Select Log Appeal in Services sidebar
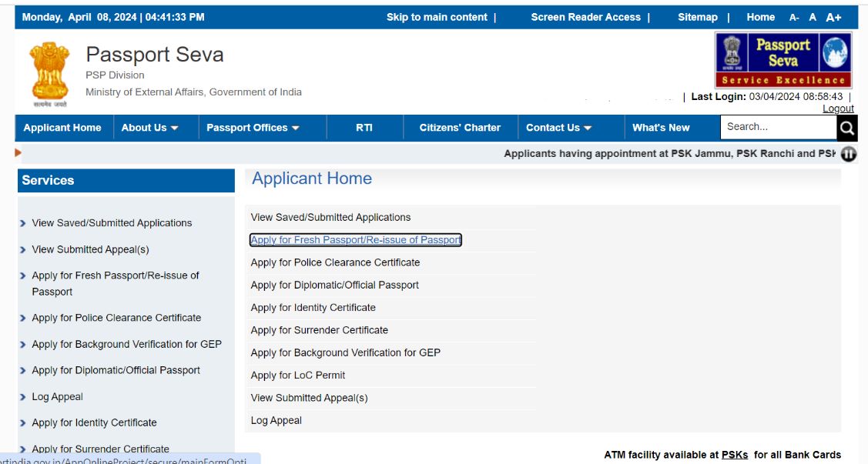 pyautogui.click(x=57, y=397)
